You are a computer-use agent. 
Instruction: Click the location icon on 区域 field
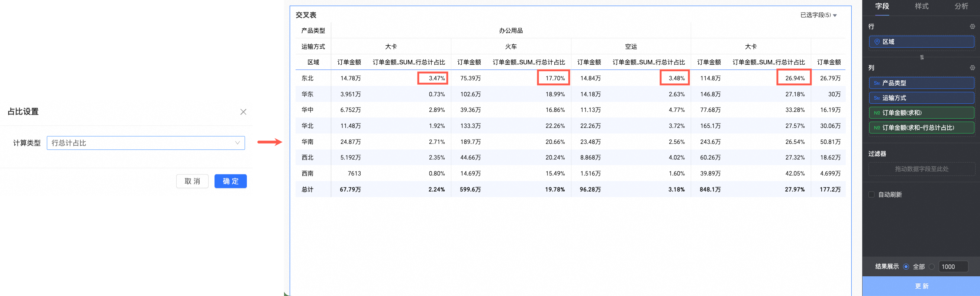pyautogui.click(x=877, y=42)
